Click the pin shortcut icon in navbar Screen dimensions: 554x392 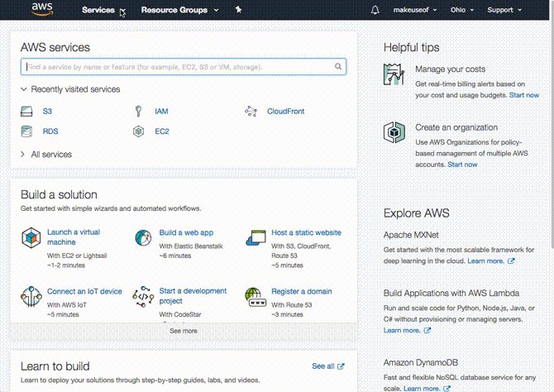(238, 10)
